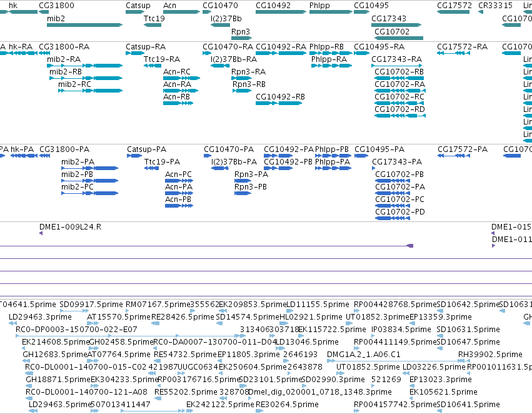Select protein mib2-PA

[x=78, y=162]
